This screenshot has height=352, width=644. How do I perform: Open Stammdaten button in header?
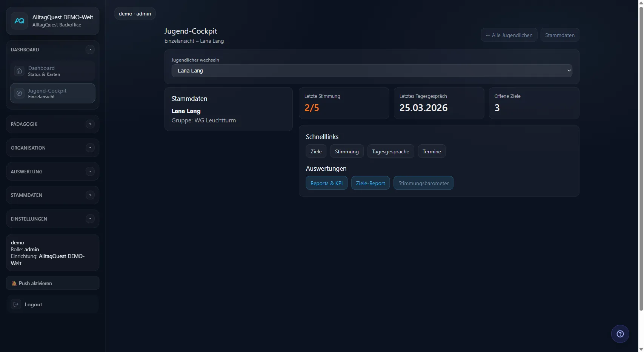coord(559,35)
